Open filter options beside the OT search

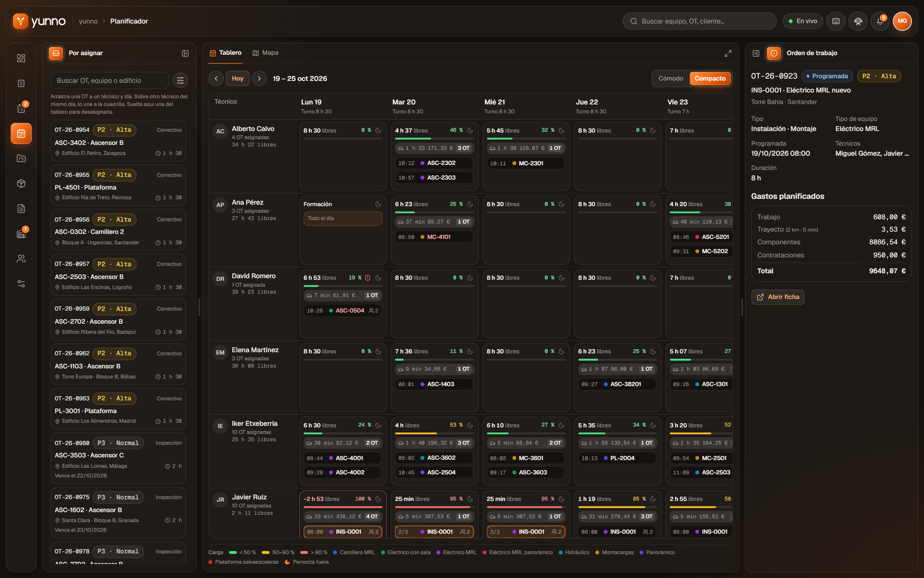[x=180, y=81]
